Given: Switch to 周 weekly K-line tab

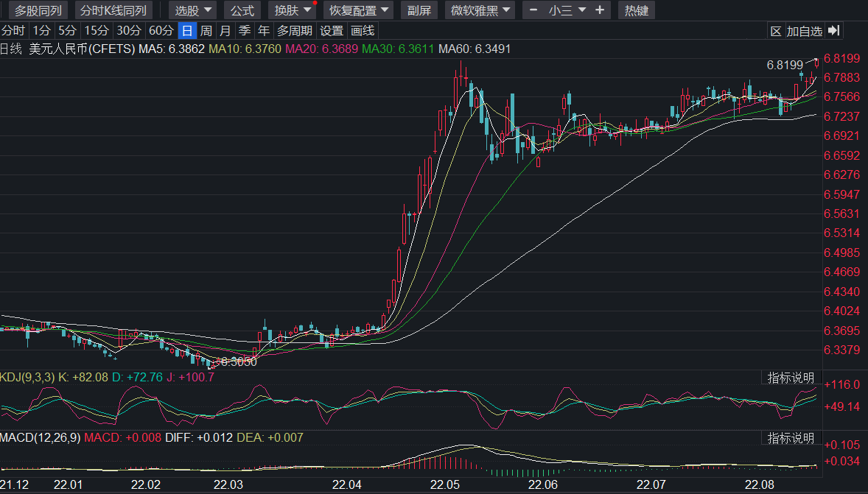Looking at the screenshot, I should [206, 31].
